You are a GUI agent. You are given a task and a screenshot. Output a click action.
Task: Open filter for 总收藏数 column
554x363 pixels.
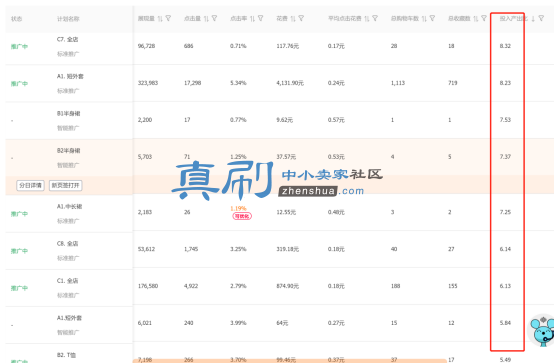point(484,18)
